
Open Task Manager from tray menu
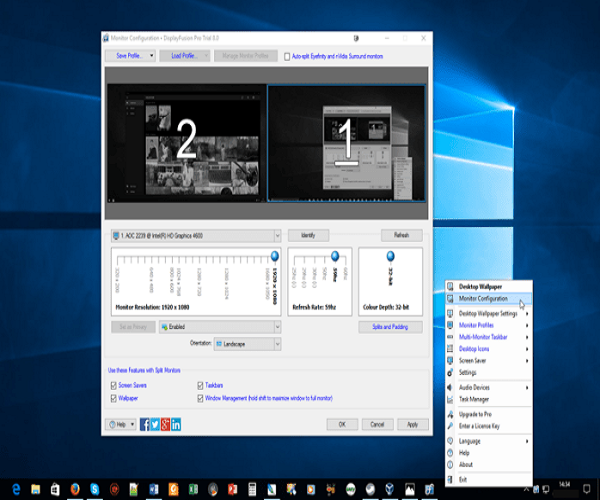click(474, 399)
